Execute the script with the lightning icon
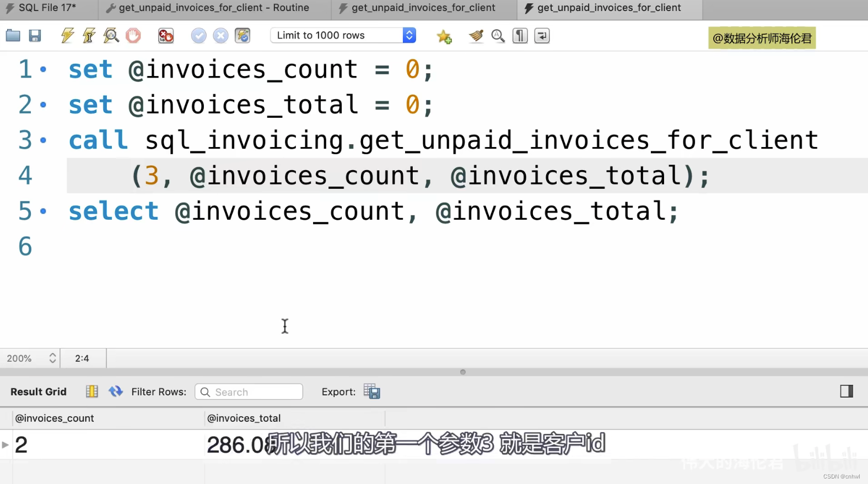This screenshot has height=484, width=868. pyautogui.click(x=67, y=36)
